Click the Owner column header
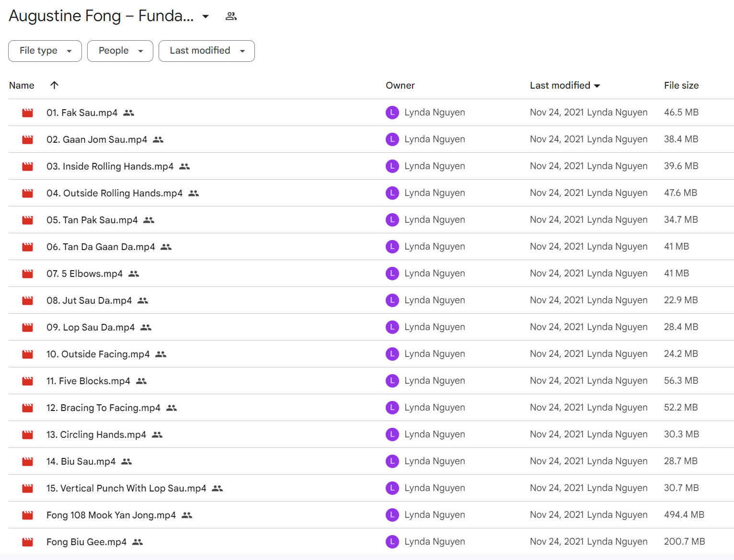The width and height of the screenshot is (734, 560). pos(400,85)
